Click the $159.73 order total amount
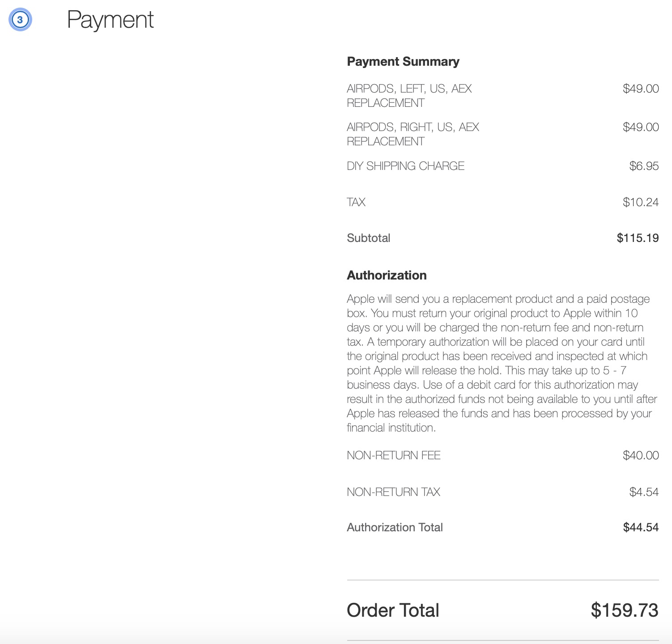This screenshot has height=644, width=672. click(624, 610)
